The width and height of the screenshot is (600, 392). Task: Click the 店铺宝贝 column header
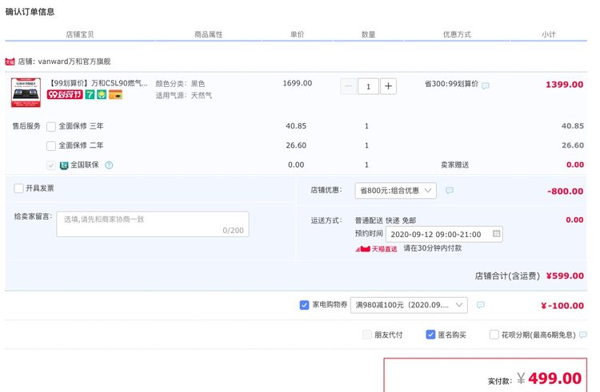[80, 34]
